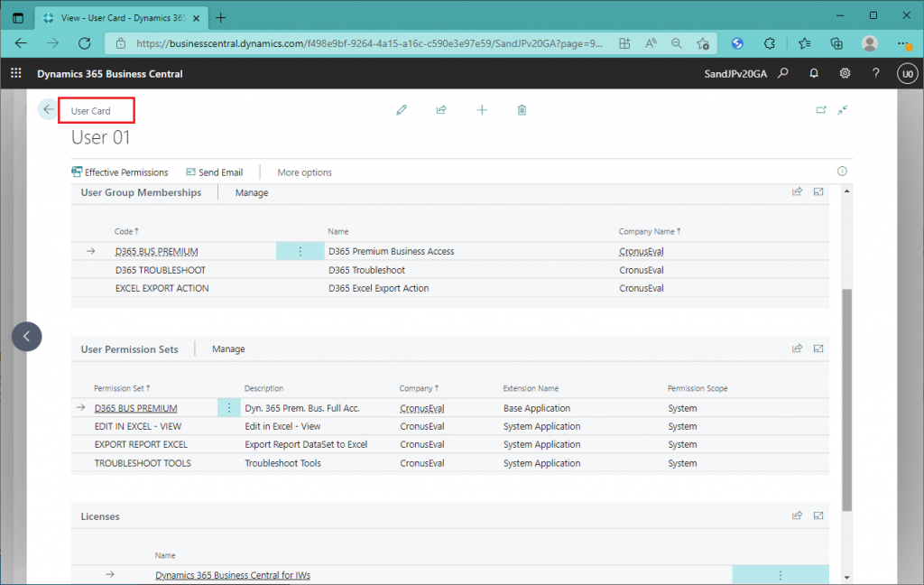Select the EDIT IN EXCEL - VIEW permission set
Image resolution: width=924 pixels, height=585 pixels.
(x=449, y=426)
